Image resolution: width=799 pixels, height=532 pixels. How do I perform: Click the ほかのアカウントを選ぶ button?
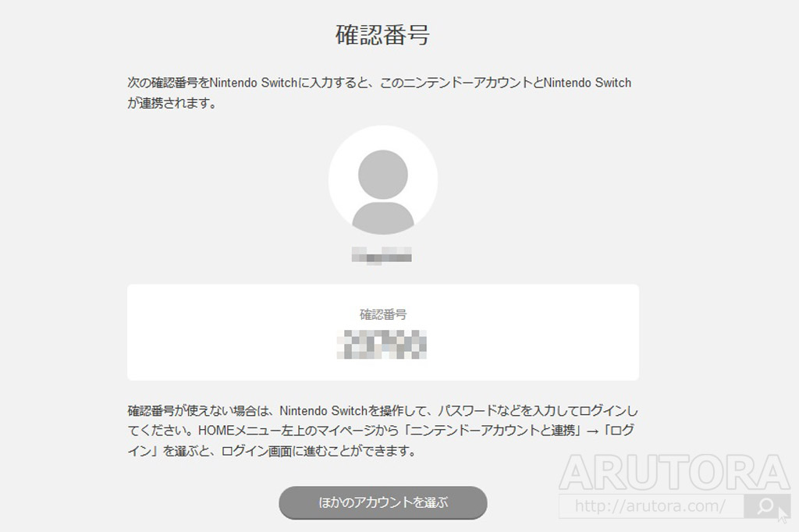[382, 502]
